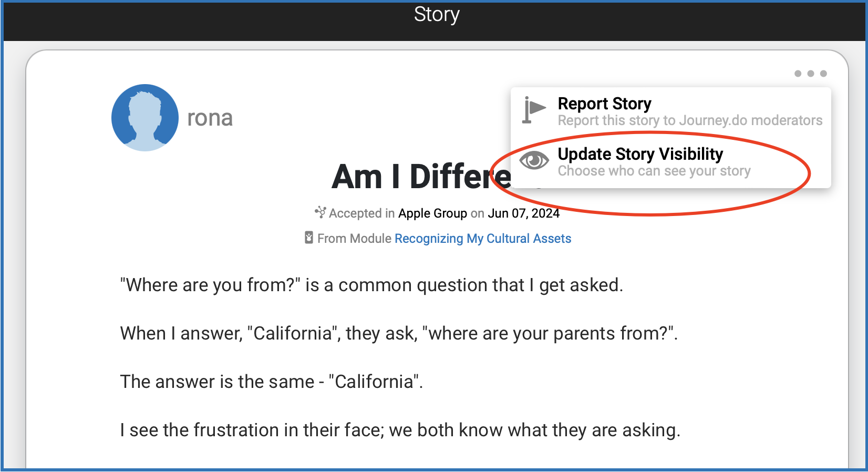Choose the Update Story Visibility option
868x472 pixels.
pos(640,154)
